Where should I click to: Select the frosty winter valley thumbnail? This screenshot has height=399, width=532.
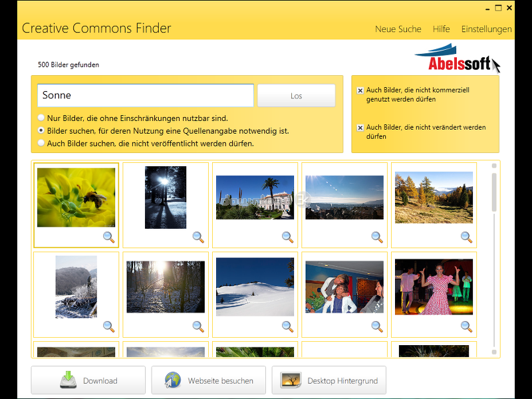[x=76, y=287]
